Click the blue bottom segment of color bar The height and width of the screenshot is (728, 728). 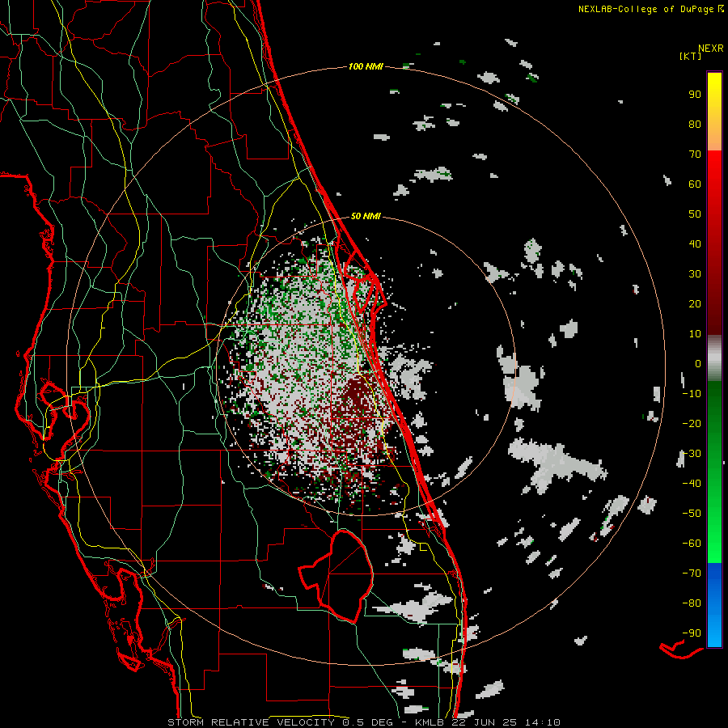[714, 605]
